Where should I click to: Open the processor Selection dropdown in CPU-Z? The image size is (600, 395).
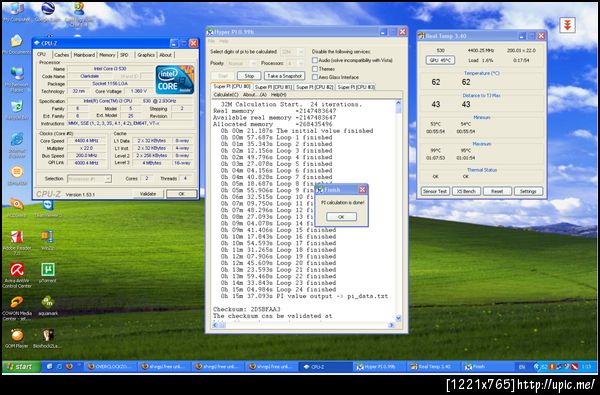[x=89, y=179]
